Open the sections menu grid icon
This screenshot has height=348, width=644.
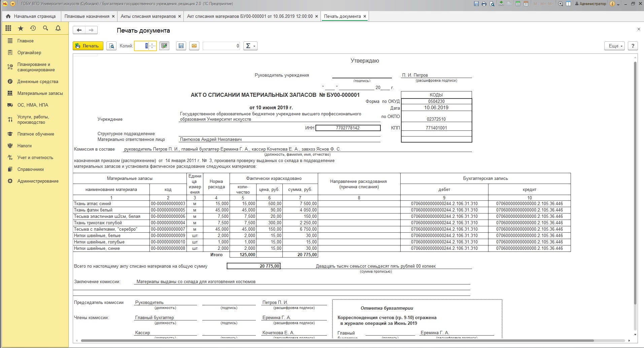tap(8, 28)
